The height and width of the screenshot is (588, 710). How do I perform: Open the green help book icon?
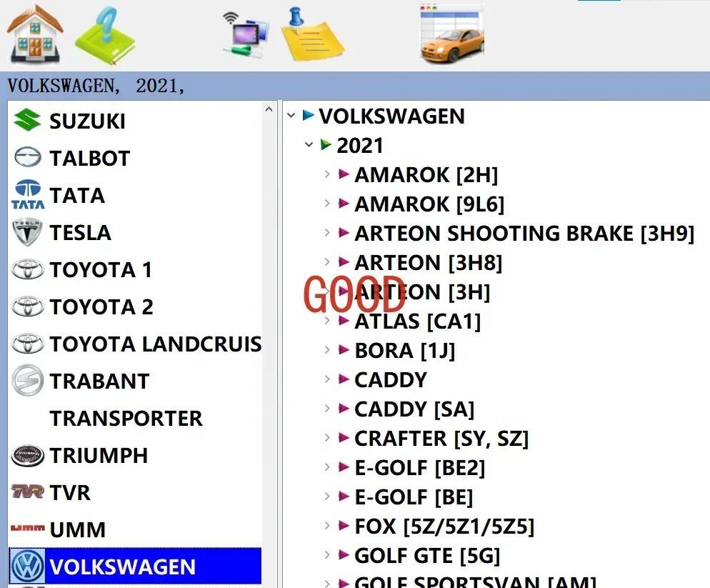tap(106, 35)
